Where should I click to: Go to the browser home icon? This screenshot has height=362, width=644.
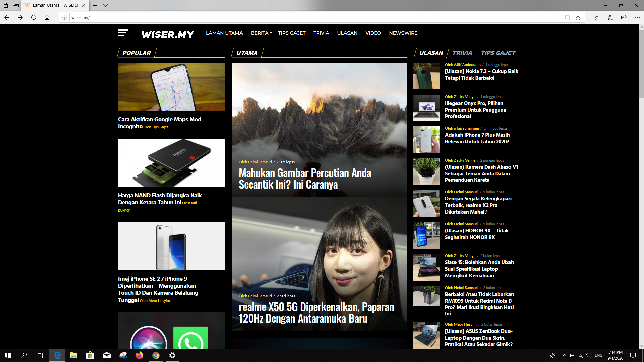[x=47, y=17]
